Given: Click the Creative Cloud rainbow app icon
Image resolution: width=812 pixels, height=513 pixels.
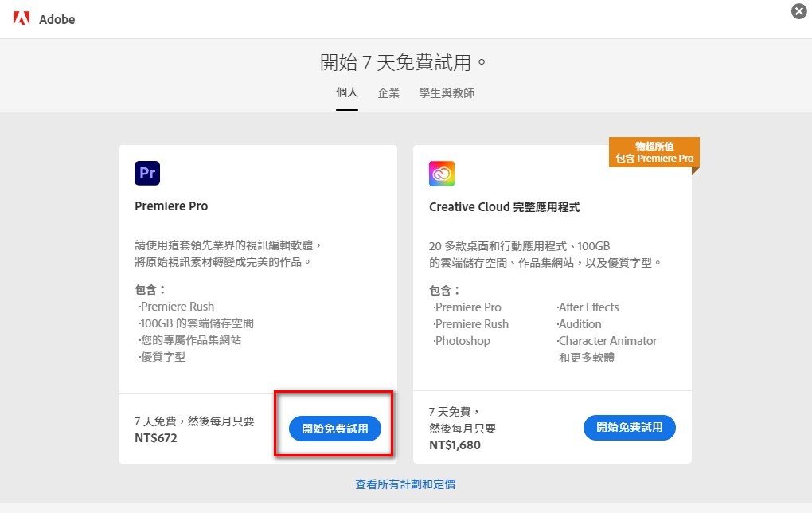Looking at the screenshot, I should 442,173.
